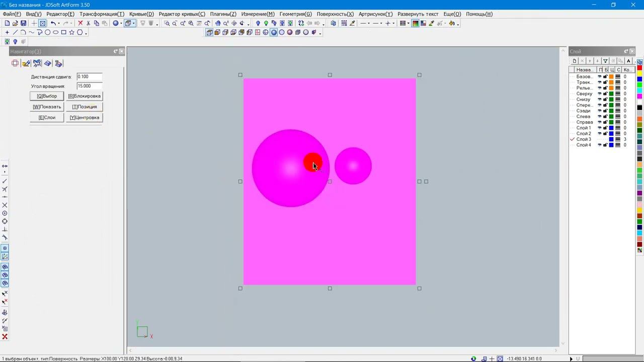Open the Редактор(E) menu
The image size is (644, 362).
coord(60,14)
